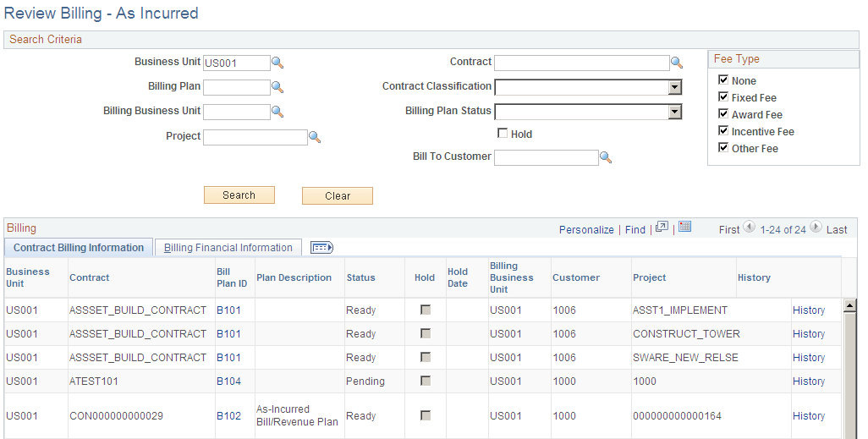Click the Contract input field
The width and height of the screenshot is (868, 439).
point(582,63)
